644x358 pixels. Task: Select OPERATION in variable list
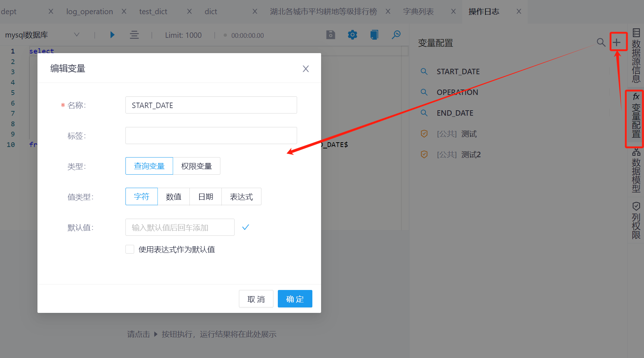pyautogui.click(x=457, y=92)
